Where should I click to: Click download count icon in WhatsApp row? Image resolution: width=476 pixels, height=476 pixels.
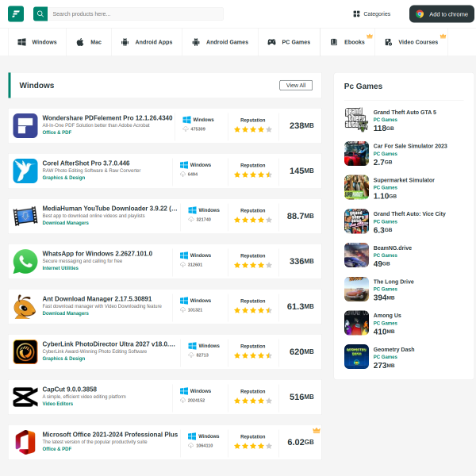(182, 265)
